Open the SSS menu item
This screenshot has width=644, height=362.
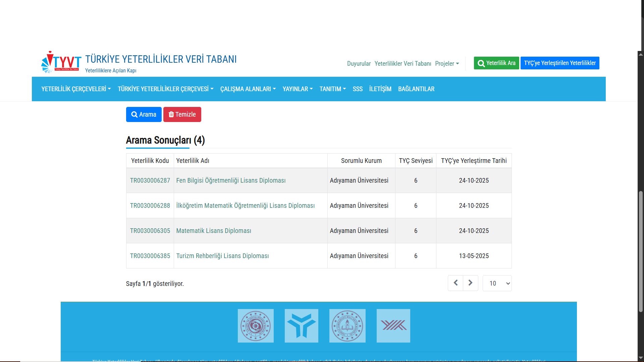click(358, 89)
